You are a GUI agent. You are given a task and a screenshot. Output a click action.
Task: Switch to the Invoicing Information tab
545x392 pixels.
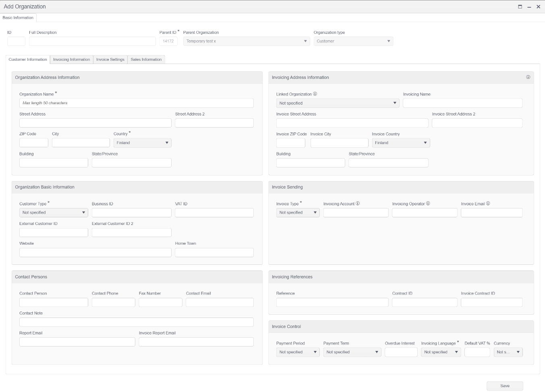pyautogui.click(x=71, y=60)
